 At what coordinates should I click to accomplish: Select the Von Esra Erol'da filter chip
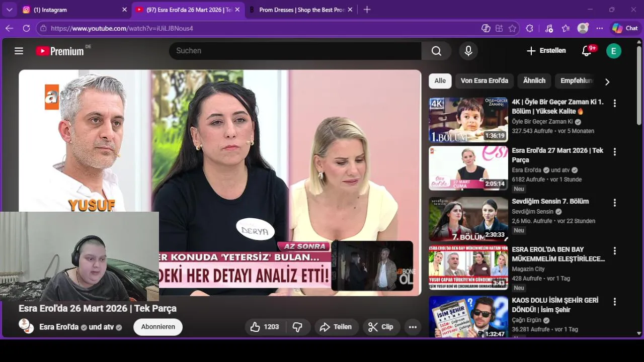[x=485, y=80]
